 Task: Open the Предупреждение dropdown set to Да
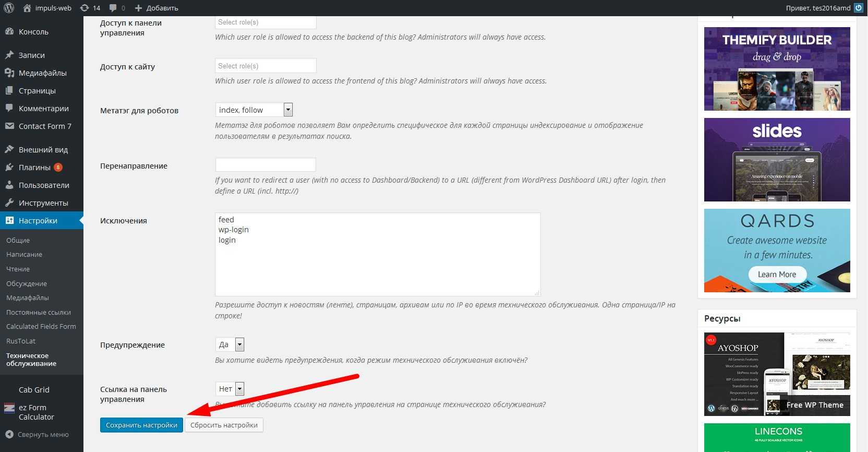coord(239,344)
